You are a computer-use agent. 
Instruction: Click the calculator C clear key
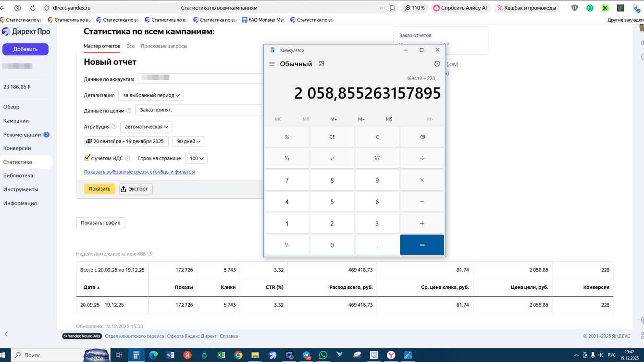(x=377, y=137)
